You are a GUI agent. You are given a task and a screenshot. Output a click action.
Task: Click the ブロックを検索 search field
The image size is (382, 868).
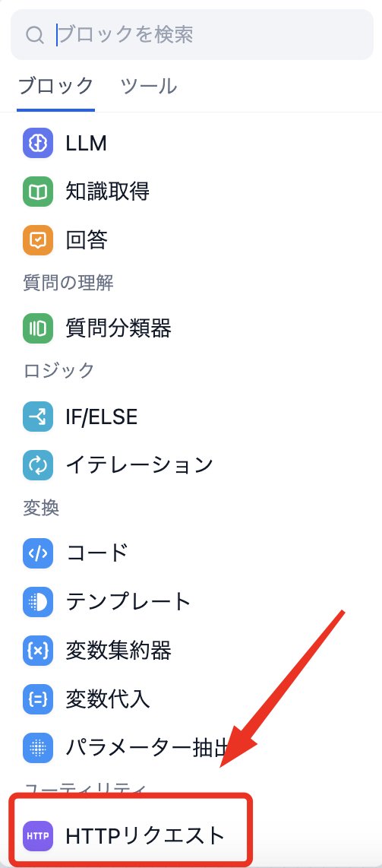click(x=192, y=34)
